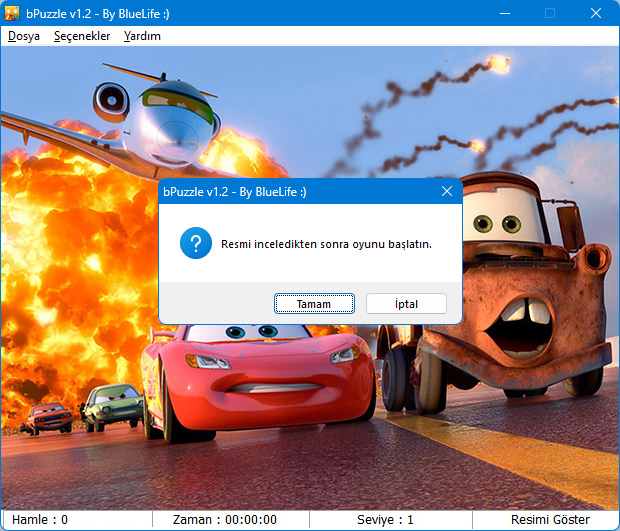Open the Dosya menu
Image resolution: width=620 pixels, height=531 pixels.
[x=24, y=36]
